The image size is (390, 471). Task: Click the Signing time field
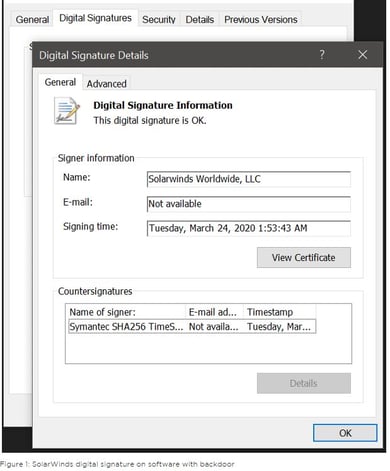point(249,228)
